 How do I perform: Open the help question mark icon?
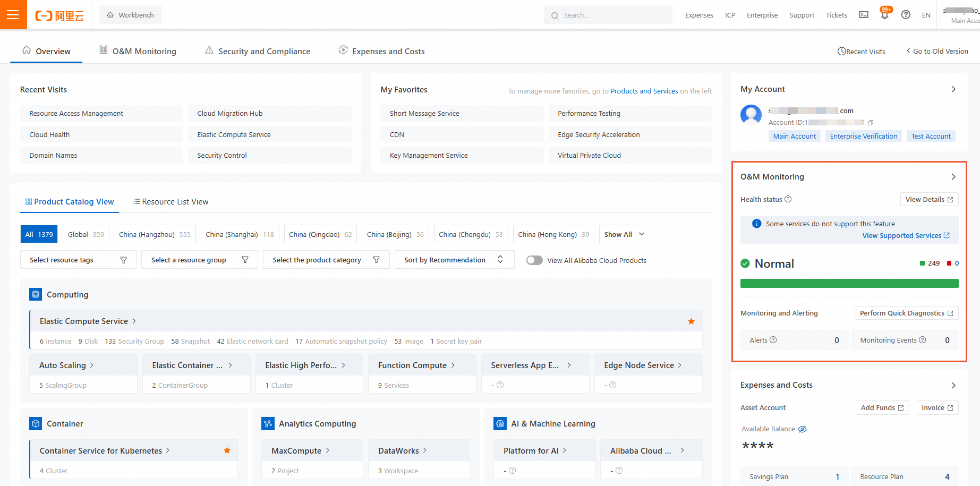coord(906,15)
